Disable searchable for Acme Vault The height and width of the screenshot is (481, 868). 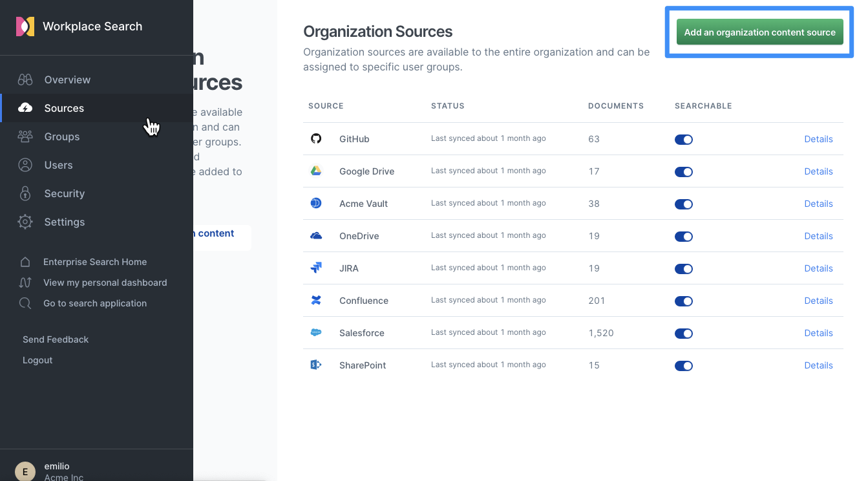[x=684, y=204]
